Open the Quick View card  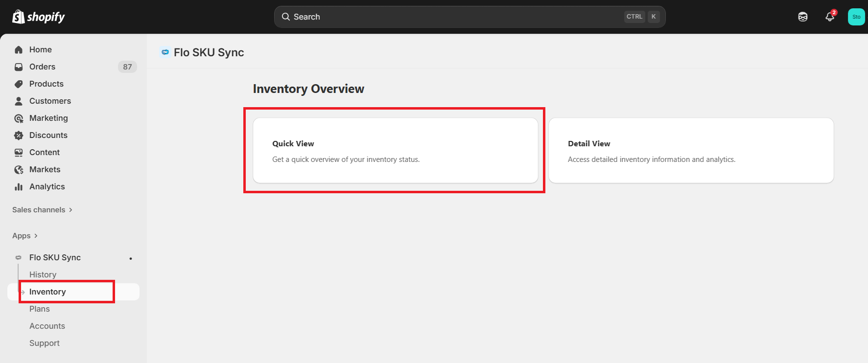tap(396, 151)
